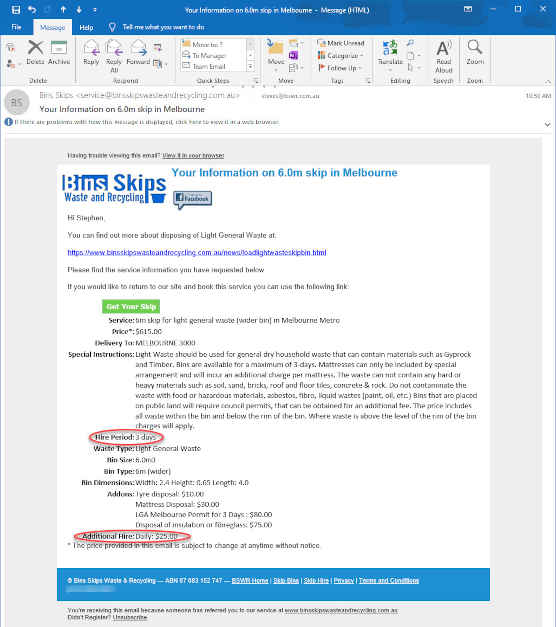Open the Help tab
The image size is (556, 627).
[86, 27]
